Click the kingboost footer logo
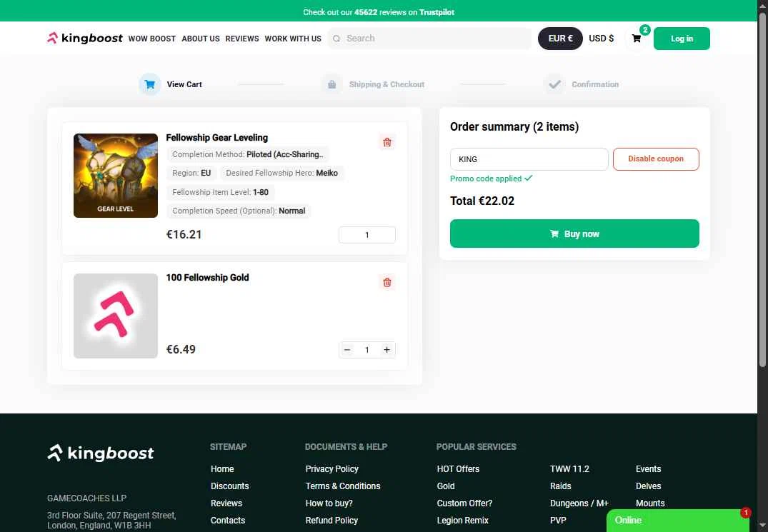Image resolution: width=768 pixels, height=532 pixels. 101,453
